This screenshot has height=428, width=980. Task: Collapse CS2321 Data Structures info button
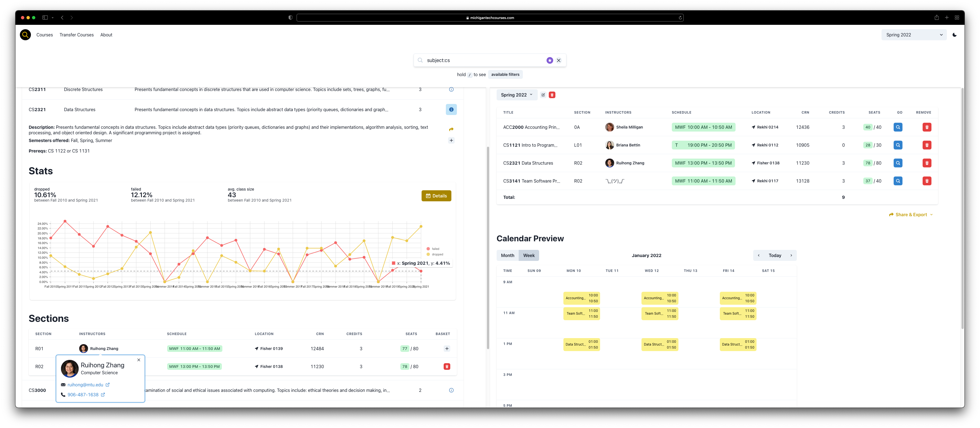451,109
